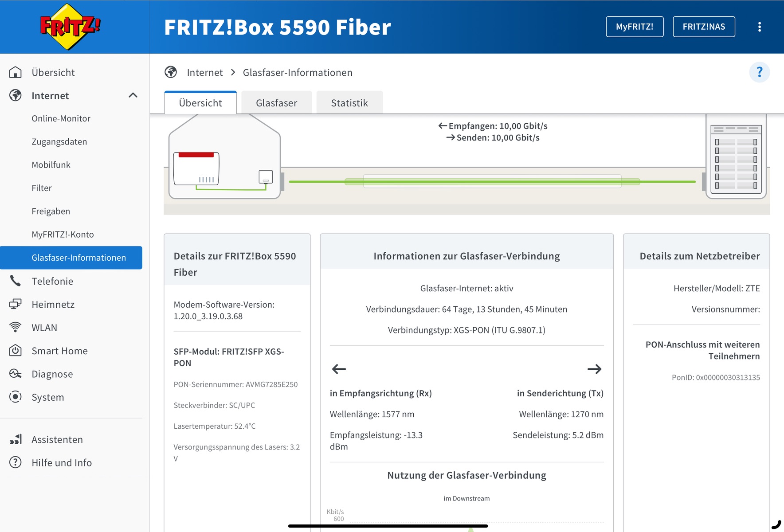Open WLAN menu
This screenshot has height=532, width=784.
point(44,328)
